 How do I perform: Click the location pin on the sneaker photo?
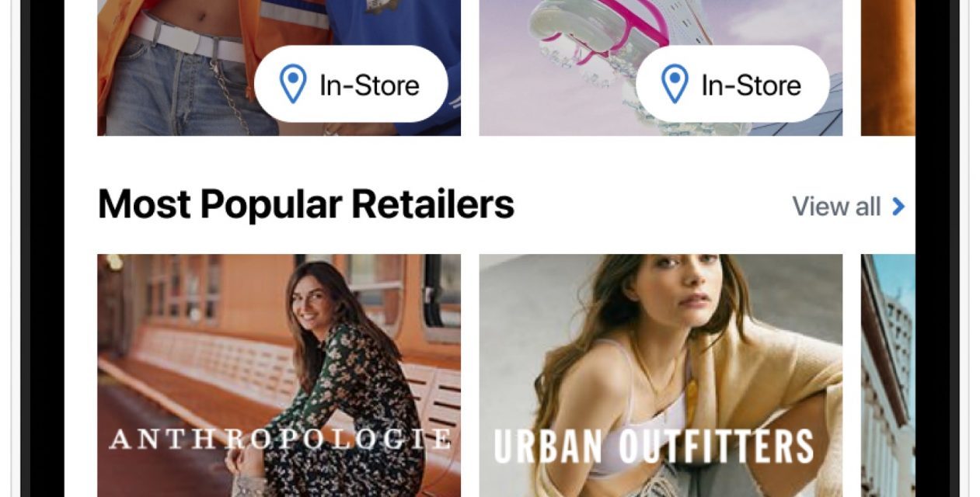click(674, 84)
